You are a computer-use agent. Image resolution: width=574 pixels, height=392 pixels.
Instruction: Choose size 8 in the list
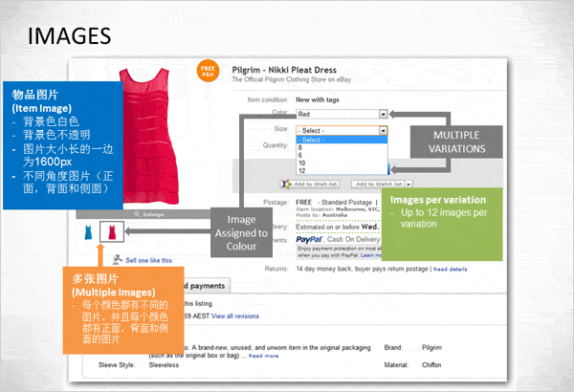[x=342, y=148]
